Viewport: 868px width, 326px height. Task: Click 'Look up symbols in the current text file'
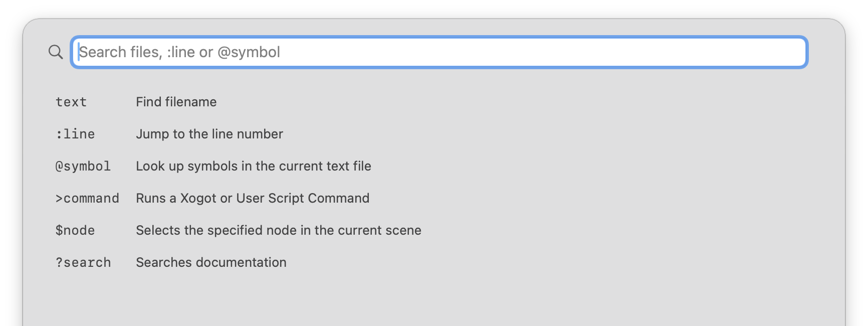[x=254, y=166]
